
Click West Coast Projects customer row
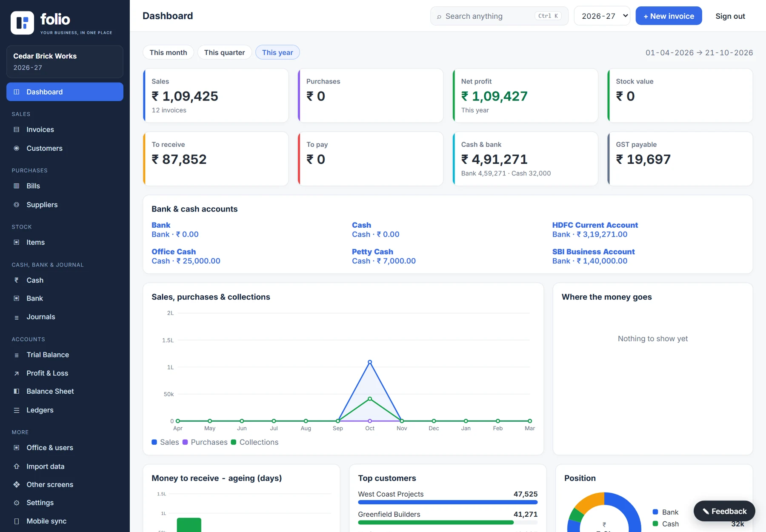448,498
